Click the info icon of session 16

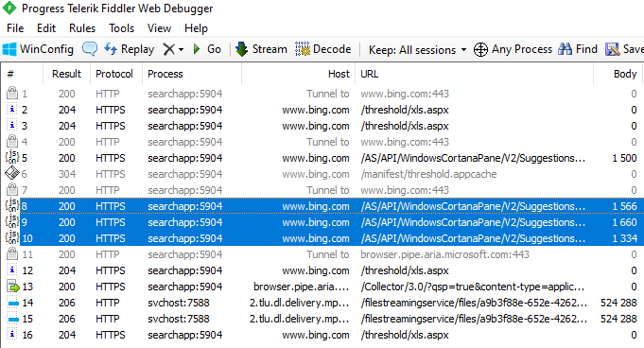click(12, 334)
